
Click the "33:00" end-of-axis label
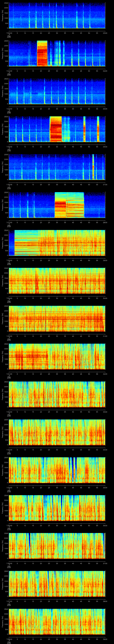105,412
